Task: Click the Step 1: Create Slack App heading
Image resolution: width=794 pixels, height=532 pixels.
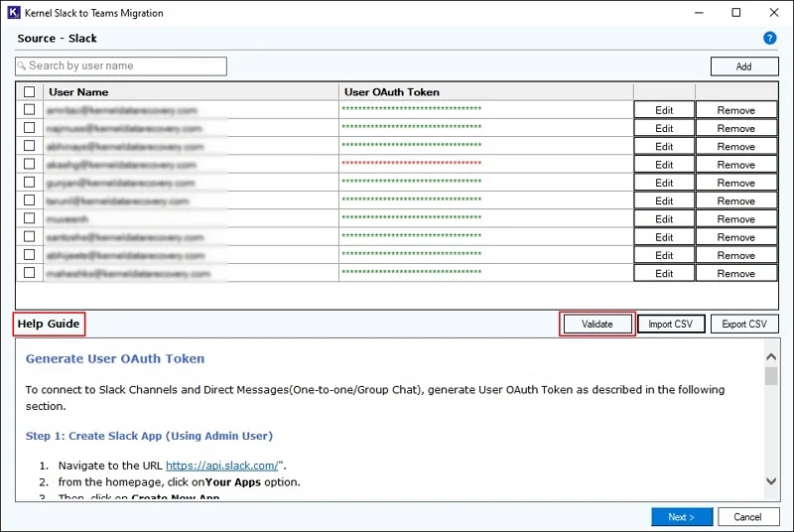Action: [149, 436]
